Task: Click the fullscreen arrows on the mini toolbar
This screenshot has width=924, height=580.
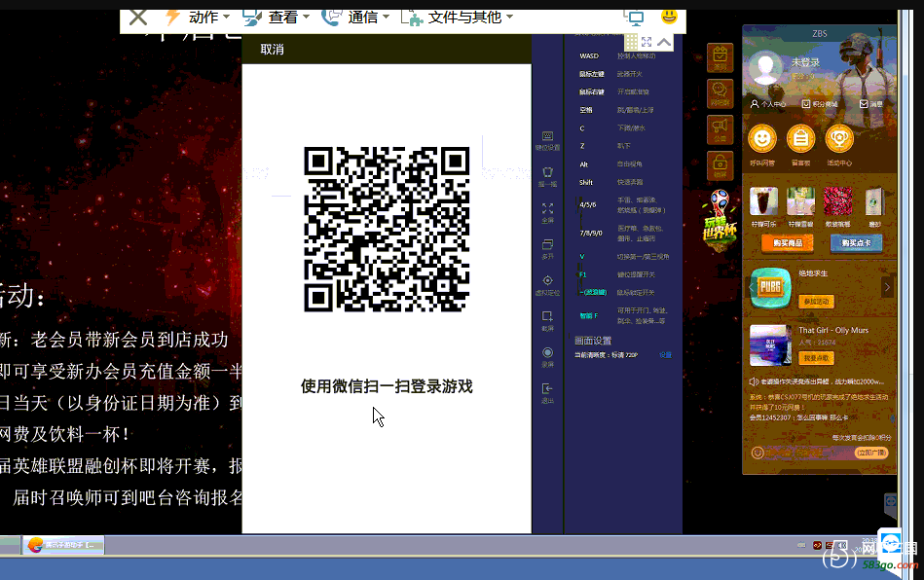Action: click(x=647, y=42)
